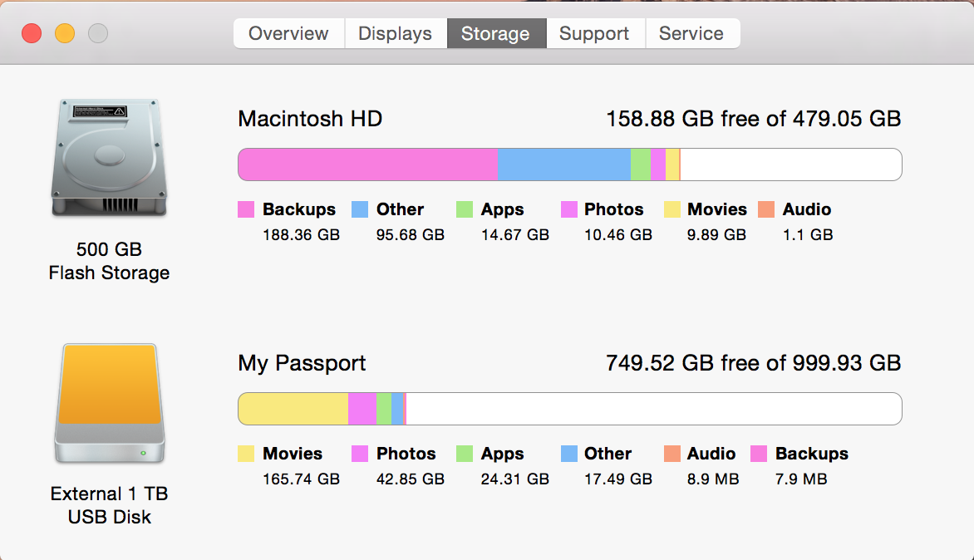
Task: Click the magenta Photos swatch under My Passport
Action: (x=360, y=454)
